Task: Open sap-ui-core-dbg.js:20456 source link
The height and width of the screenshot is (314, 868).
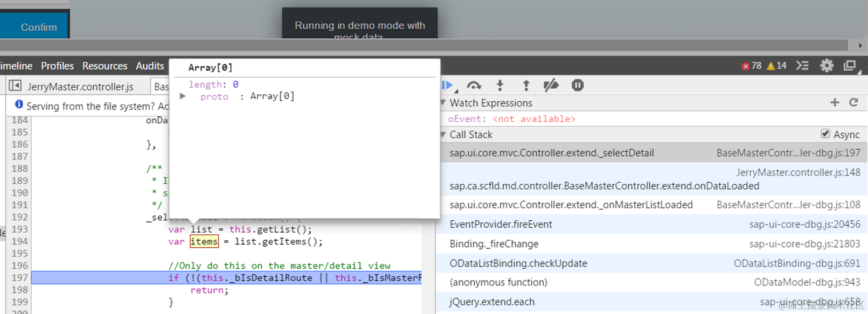Action: [x=804, y=224]
